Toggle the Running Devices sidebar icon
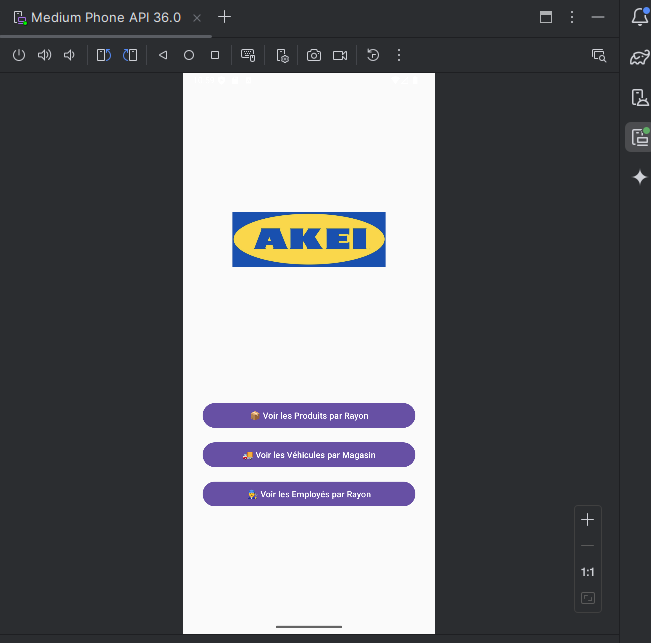Viewport: 651px width, 643px height. (x=640, y=137)
